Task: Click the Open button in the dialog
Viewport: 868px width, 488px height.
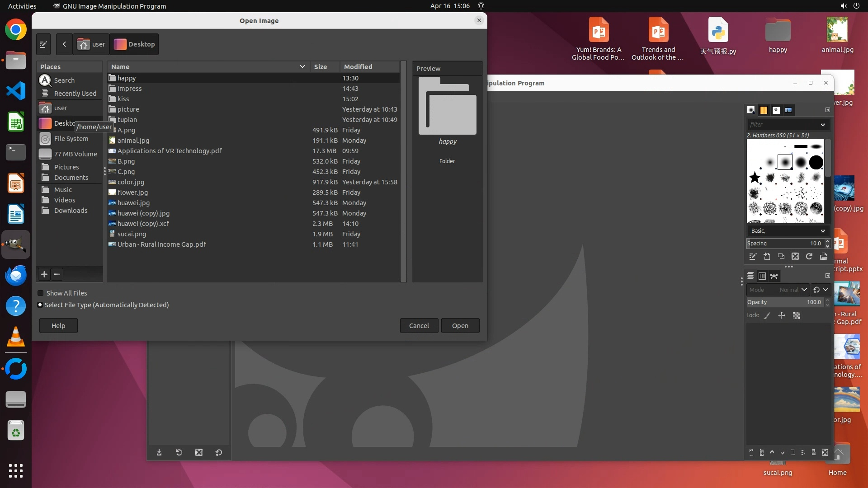Action: (460, 326)
